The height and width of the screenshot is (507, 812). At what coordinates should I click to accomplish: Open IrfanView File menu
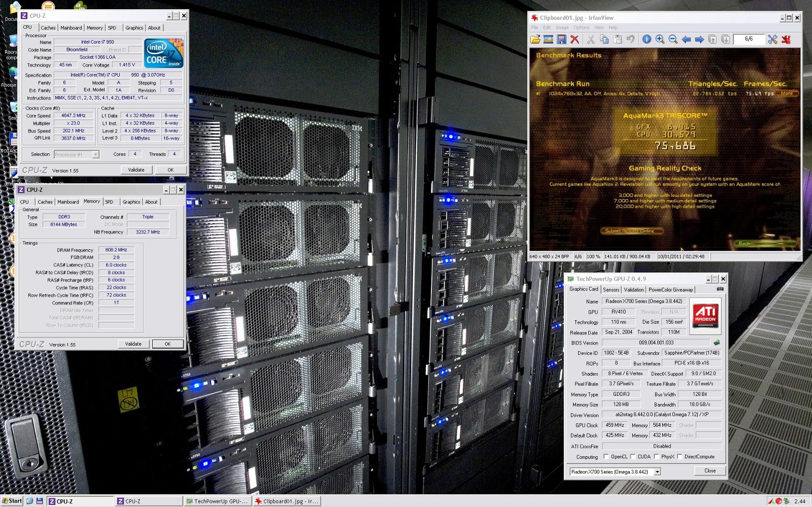tap(534, 27)
